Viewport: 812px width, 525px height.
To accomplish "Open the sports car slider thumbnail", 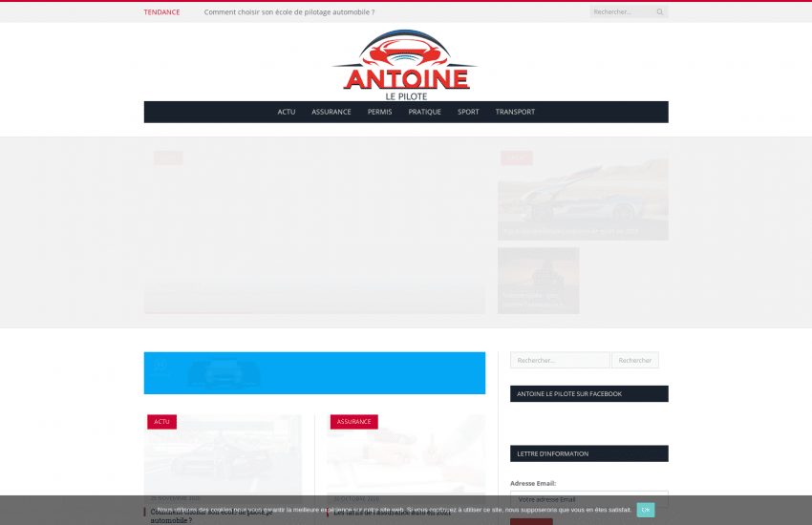I will pos(583,196).
